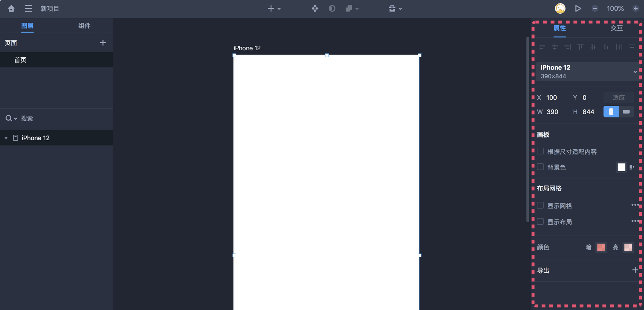The height and width of the screenshot is (310, 644).
Task: Open the hamburger menu
Action: point(28,8)
